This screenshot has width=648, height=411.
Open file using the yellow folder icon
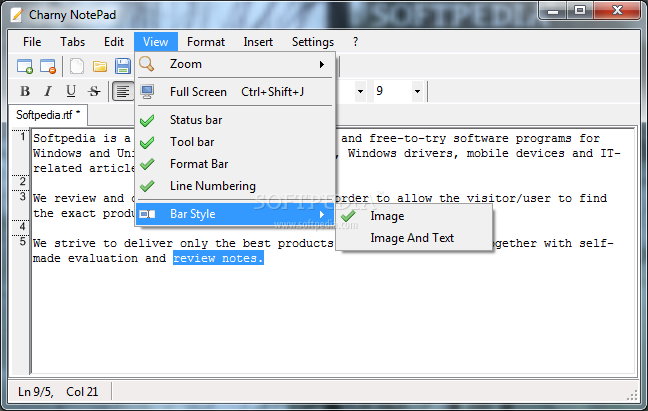(x=100, y=66)
